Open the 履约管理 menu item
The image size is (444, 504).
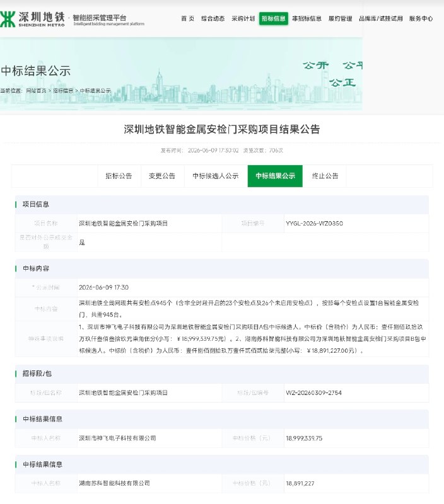pyautogui.click(x=341, y=19)
